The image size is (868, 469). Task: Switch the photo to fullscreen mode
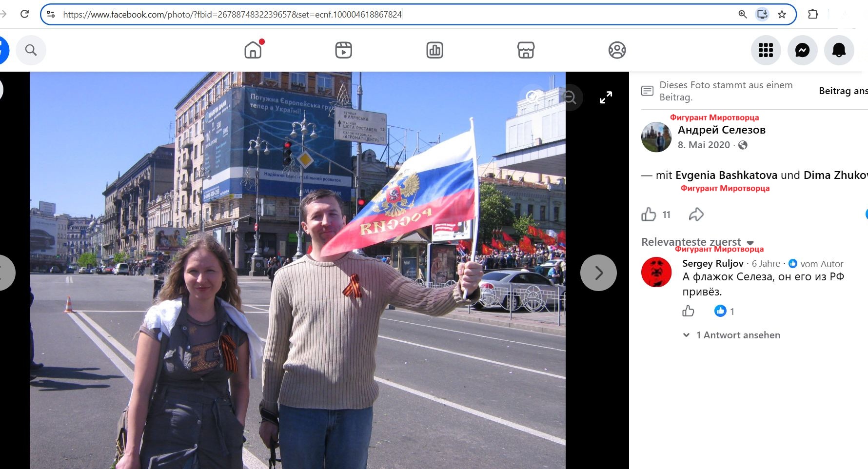coord(606,98)
